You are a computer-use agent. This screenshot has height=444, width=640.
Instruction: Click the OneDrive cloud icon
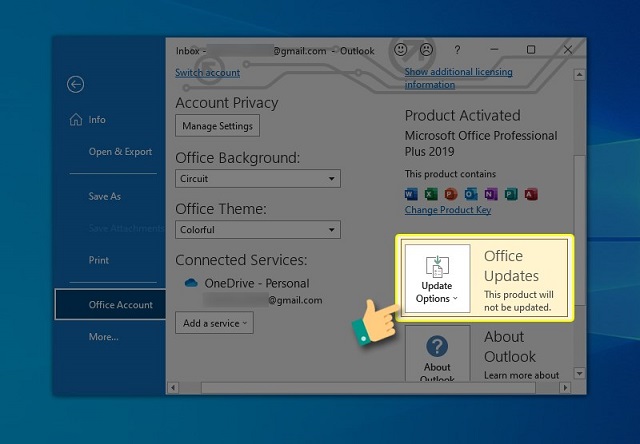point(191,283)
